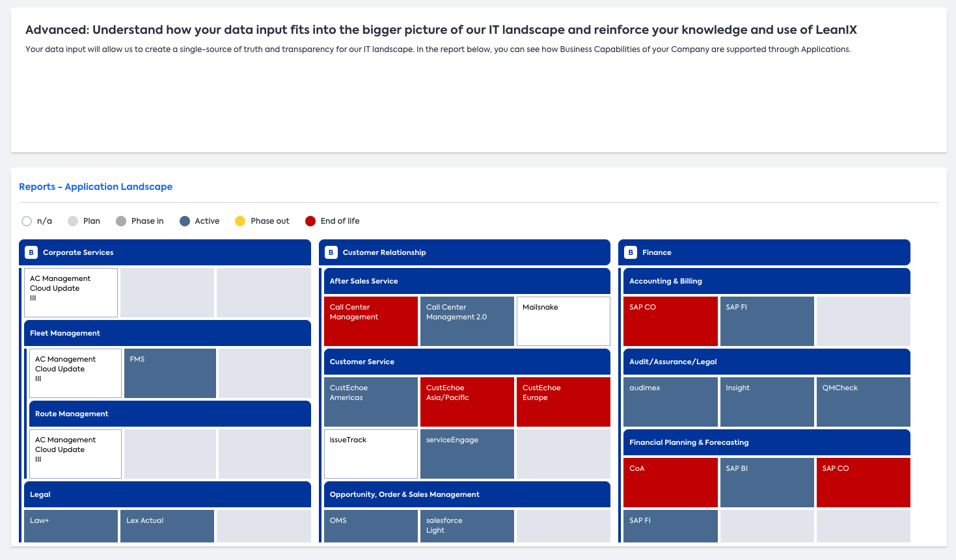Open the After Sales Service section
This screenshot has width=956, height=560.
point(467,281)
